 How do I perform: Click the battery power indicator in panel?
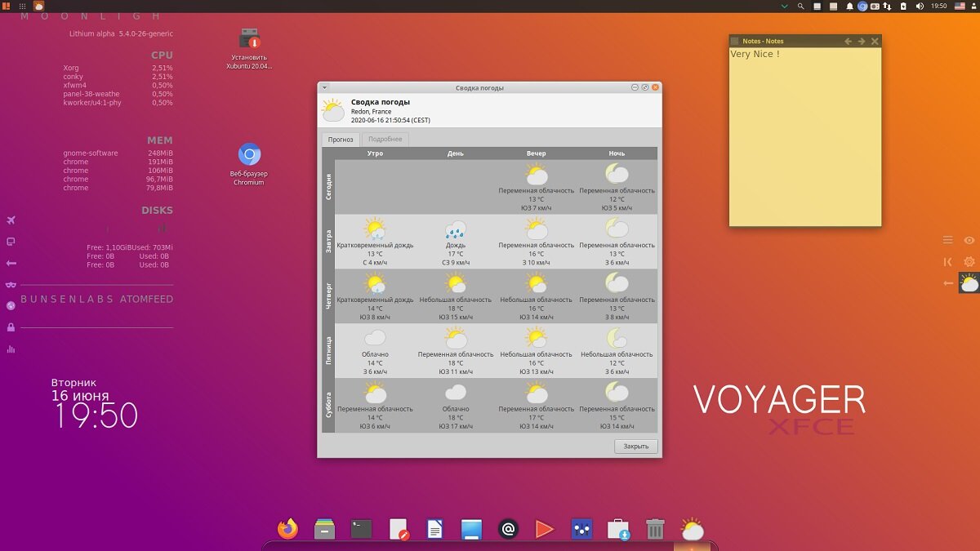click(903, 6)
